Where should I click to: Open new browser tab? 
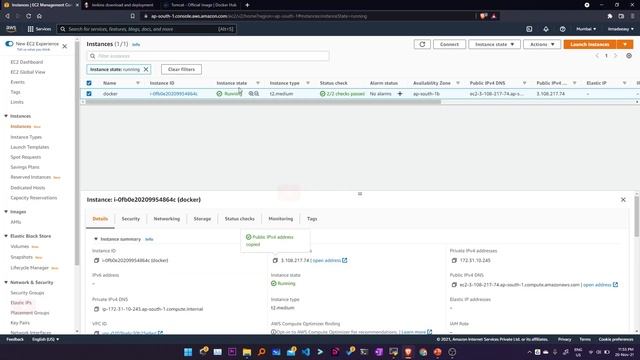[247, 5]
